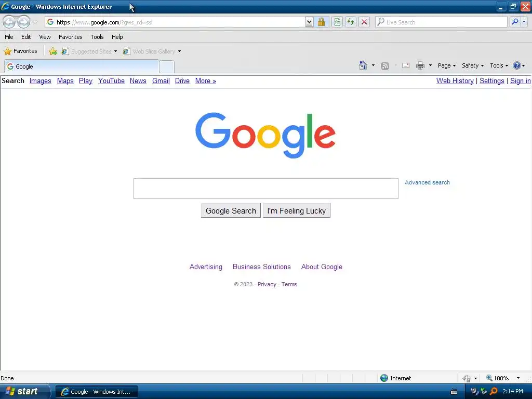The height and width of the screenshot is (399, 532).
Task: Click the Internet zone globe in status bar
Action: click(384, 378)
